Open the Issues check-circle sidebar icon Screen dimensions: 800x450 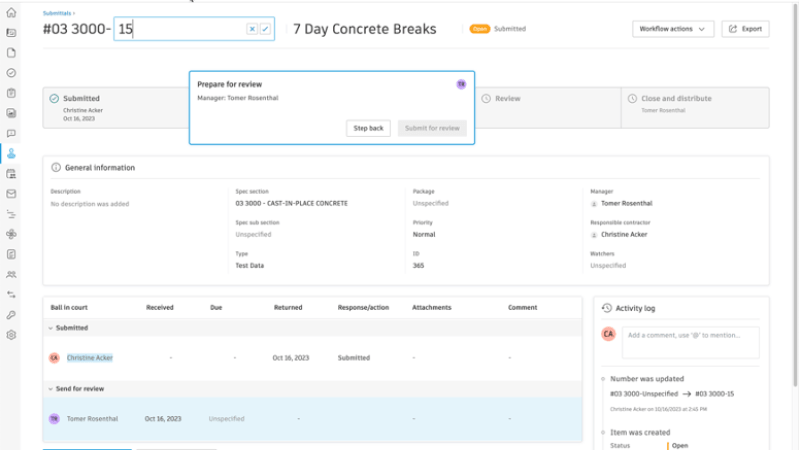pyautogui.click(x=11, y=73)
